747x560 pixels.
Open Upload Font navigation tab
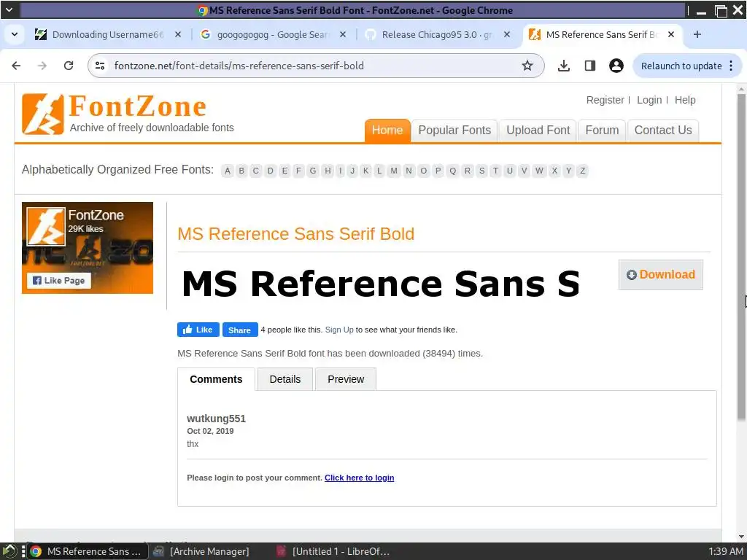[538, 131]
